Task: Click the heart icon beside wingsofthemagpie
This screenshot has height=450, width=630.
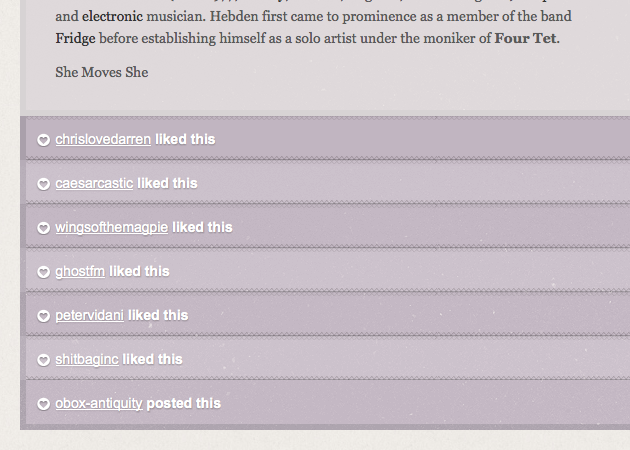Action: pyautogui.click(x=44, y=228)
